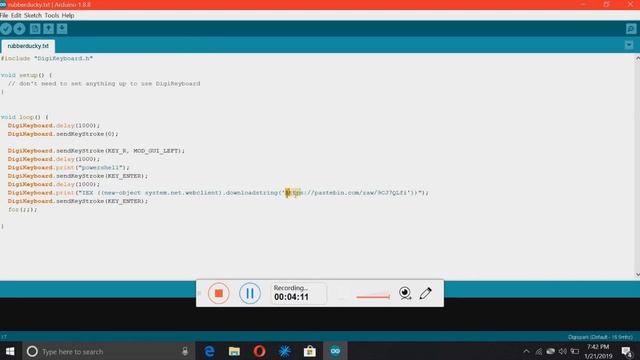Open the Help menu
This screenshot has width=640, height=360.
68,16
